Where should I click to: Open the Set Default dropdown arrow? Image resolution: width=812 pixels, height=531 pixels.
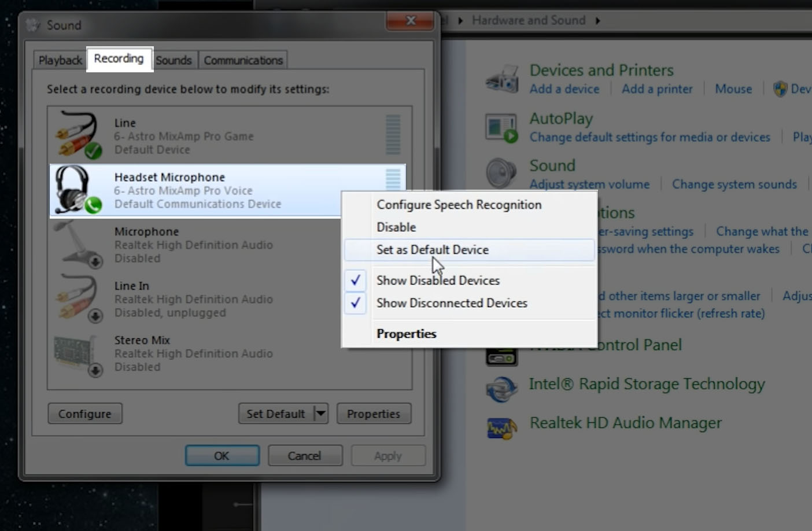pyautogui.click(x=321, y=414)
